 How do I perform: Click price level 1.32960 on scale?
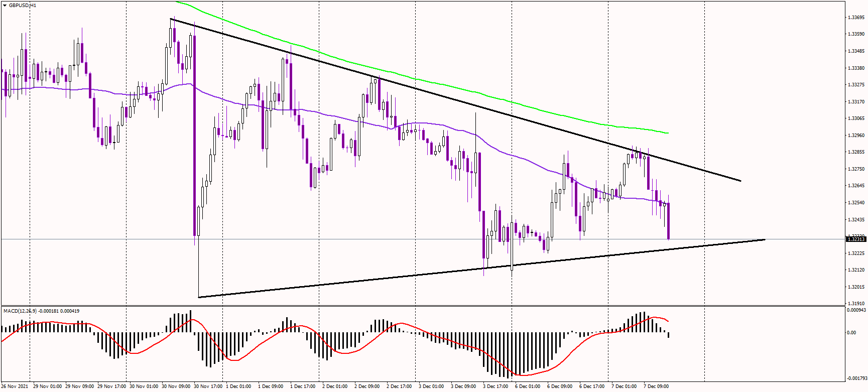pyautogui.click(x=856, y=136)
